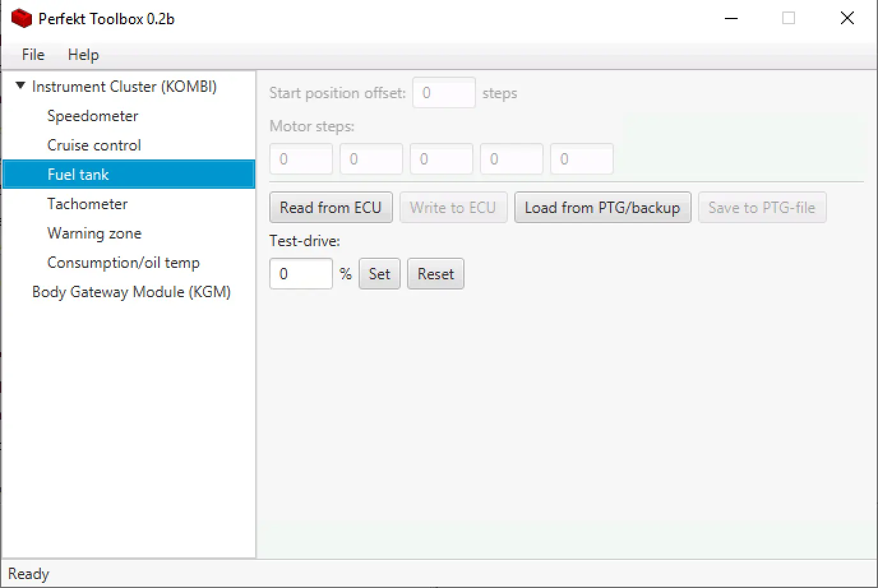The image size is (878, 588).
Task: Select Body Gateway Module (KGM)
Action: 131,292
